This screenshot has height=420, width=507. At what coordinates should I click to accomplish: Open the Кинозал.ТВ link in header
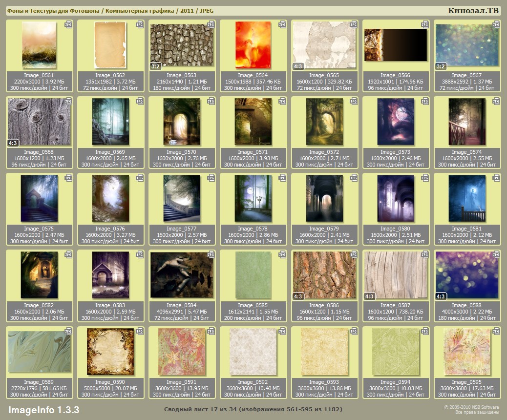point(473,11)
